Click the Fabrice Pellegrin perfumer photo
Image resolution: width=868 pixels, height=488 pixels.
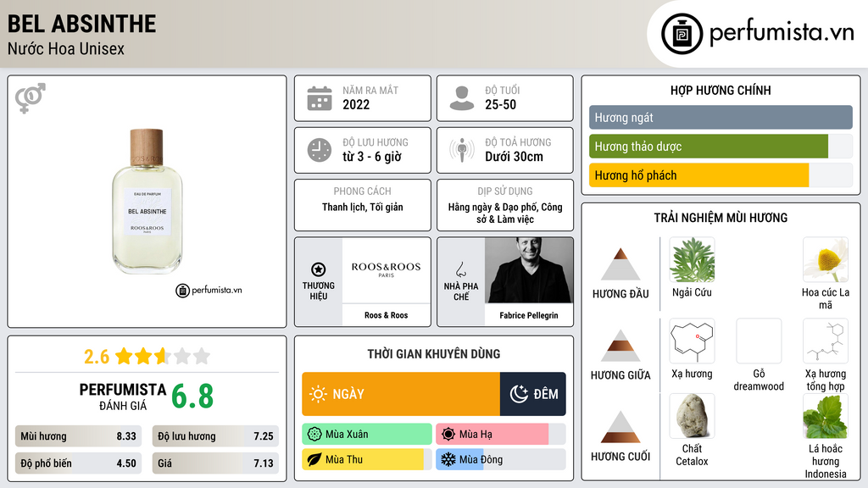point(529,270)
